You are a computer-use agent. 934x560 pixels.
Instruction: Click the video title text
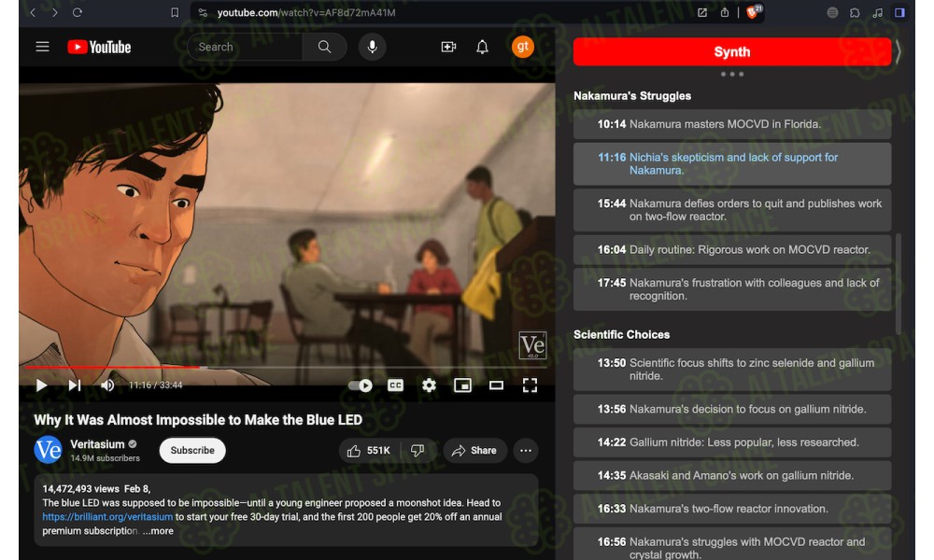click(198, 420)
